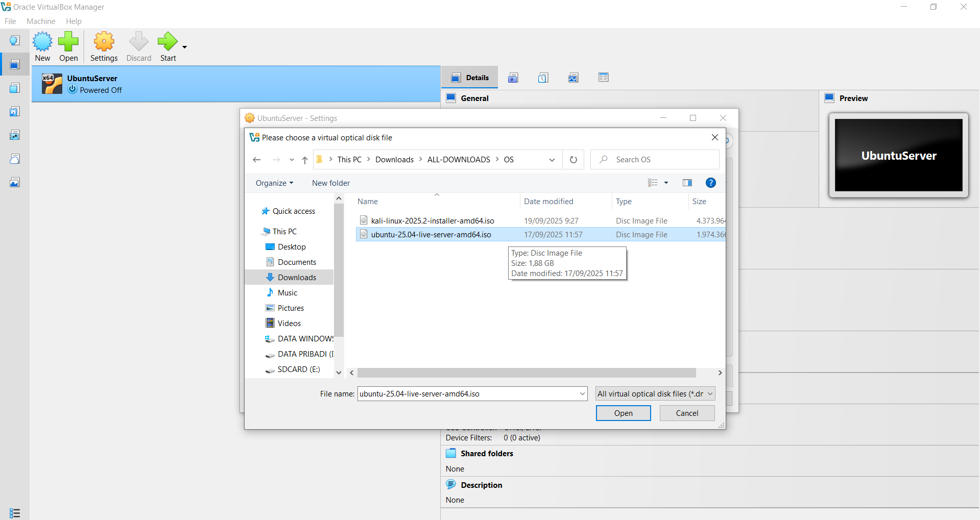The height and width of the screenshot is (520, 980).
Task: Open Settings via the gear icon
Action: (104, 42)
